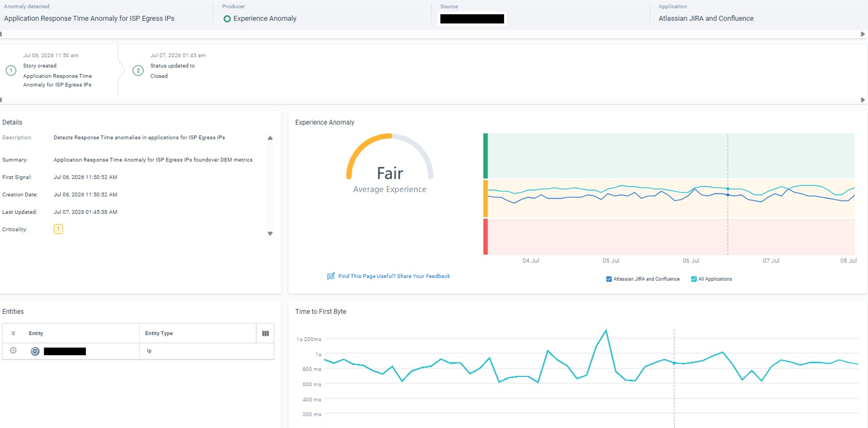Expand all rows in Entities table
Screen dimensions: 868x428
coord(13,333)
